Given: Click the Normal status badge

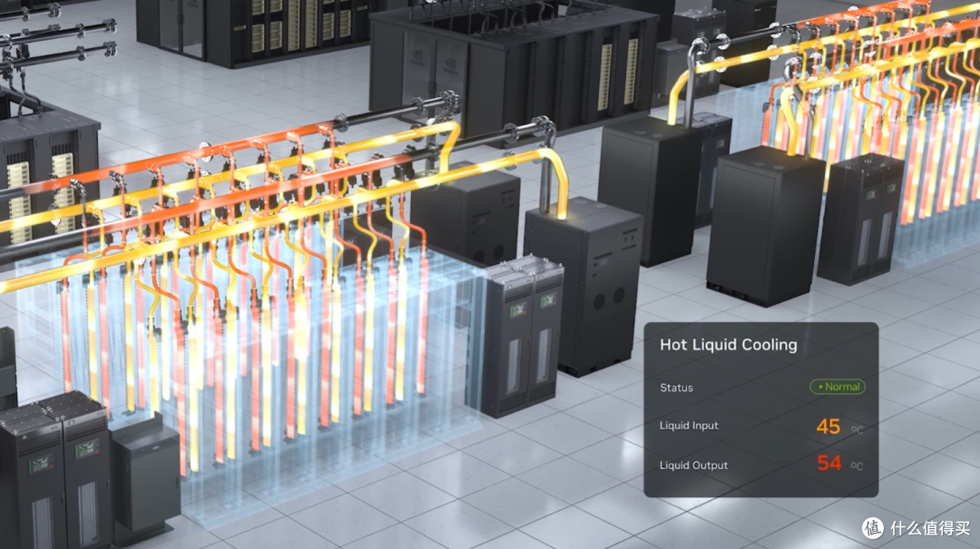Looking at the screenshot, I should point(838,387).
